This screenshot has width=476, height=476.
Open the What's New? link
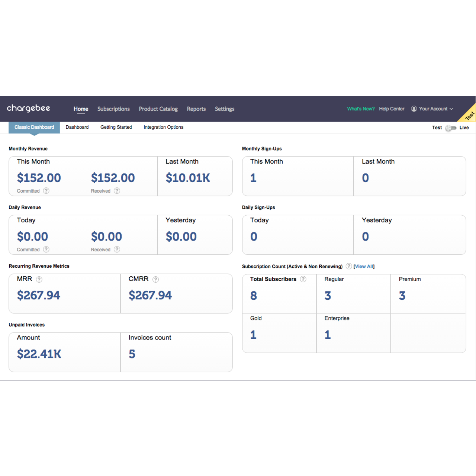361,109
